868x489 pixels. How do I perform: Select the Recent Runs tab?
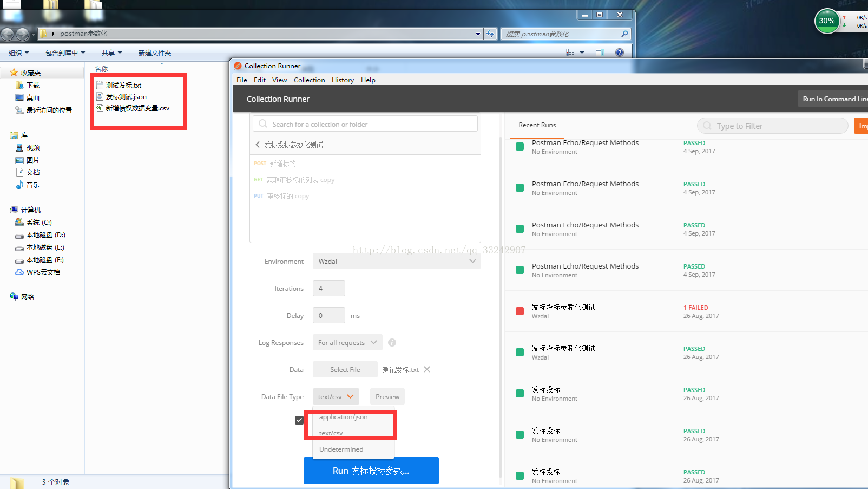[x=537, y=125]
